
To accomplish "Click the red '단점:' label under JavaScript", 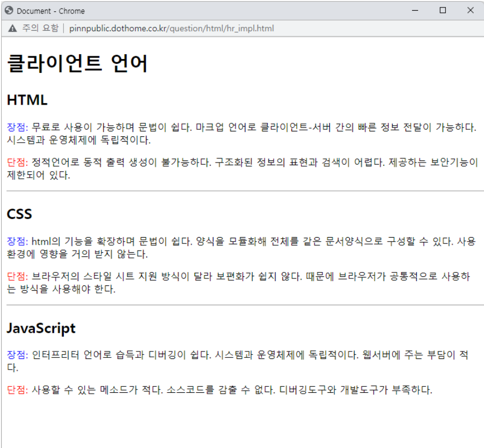I will click(x=18, y=390).
